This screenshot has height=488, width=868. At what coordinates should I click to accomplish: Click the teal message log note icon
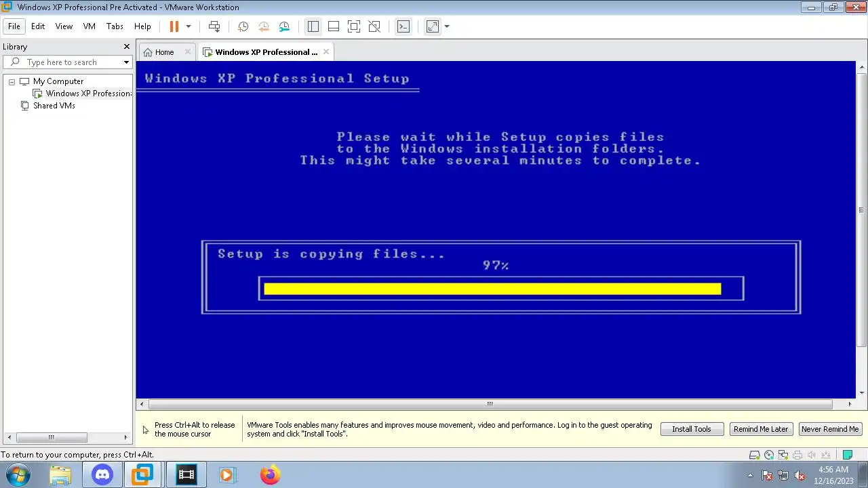848,455
